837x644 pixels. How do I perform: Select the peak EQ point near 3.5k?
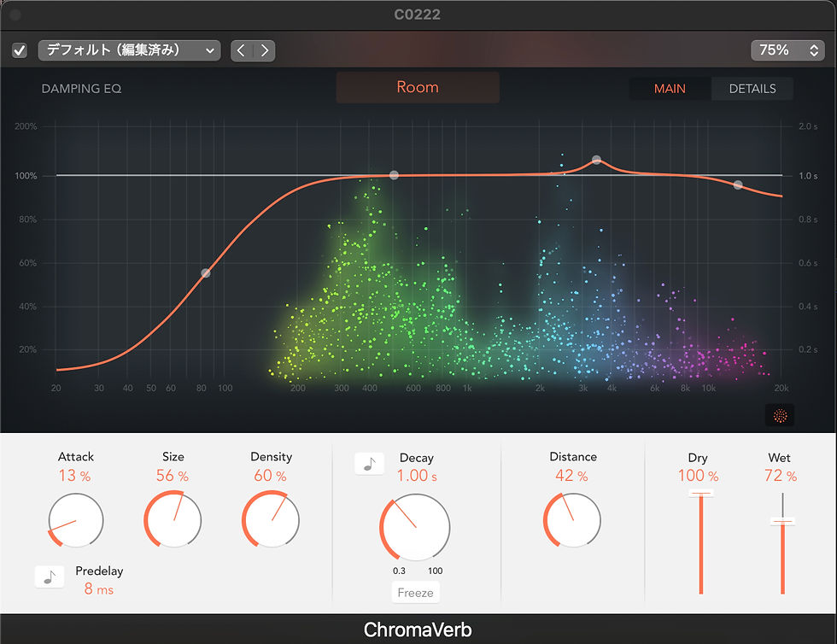(597, 160)
